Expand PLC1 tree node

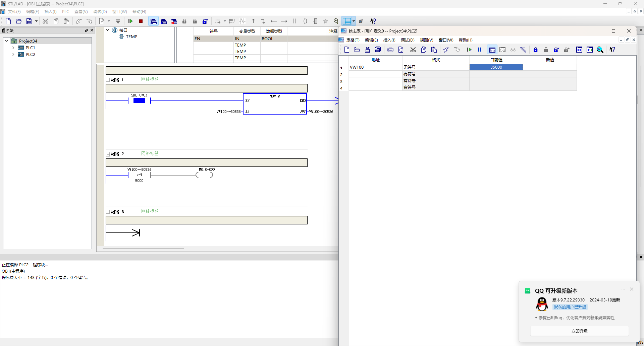(13, 48)
